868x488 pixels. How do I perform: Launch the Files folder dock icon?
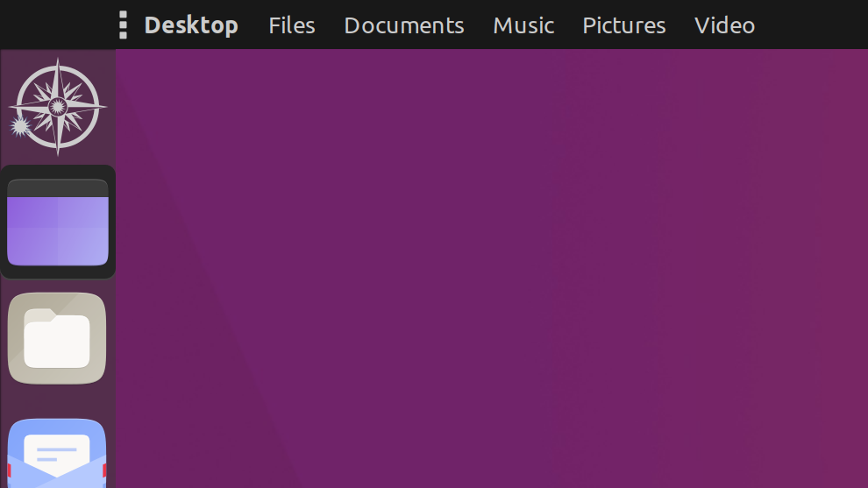57,338
